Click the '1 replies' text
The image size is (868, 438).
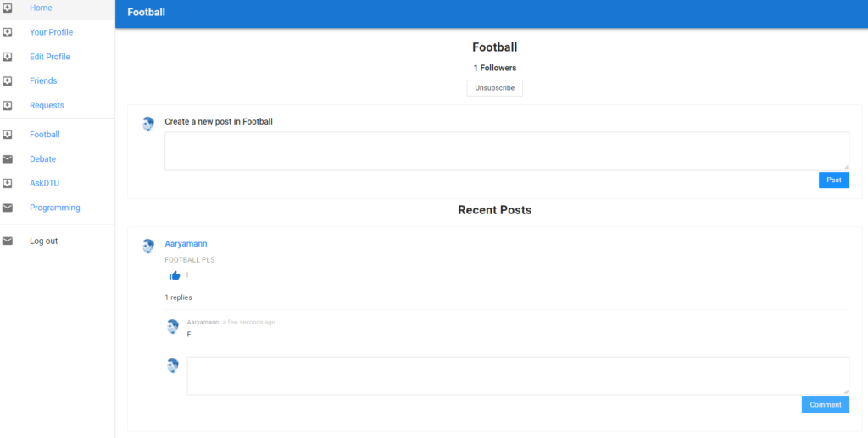coord(178,297)
